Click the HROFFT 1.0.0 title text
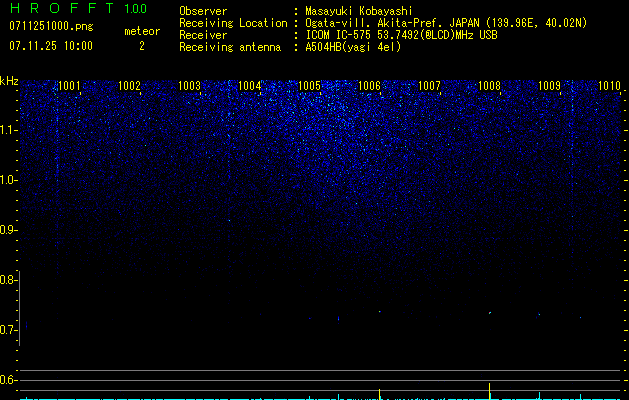Viewport: 629px width, 400px height. (79, 8)
